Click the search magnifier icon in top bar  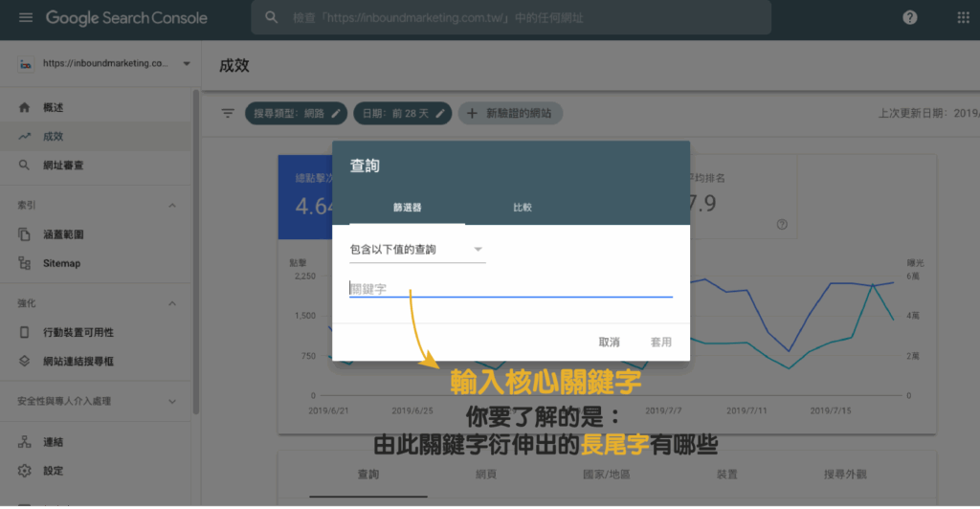[271, 17]
